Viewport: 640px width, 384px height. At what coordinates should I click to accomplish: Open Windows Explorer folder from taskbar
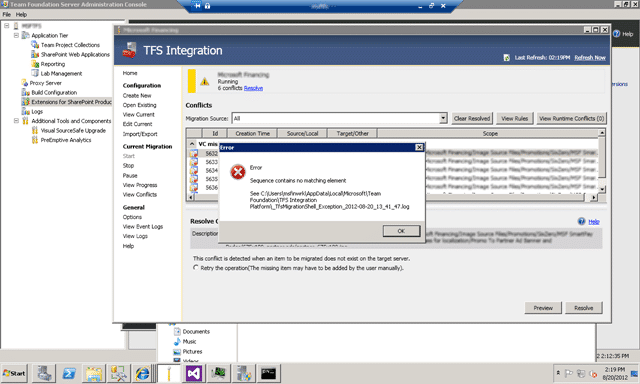coord(94,373)
